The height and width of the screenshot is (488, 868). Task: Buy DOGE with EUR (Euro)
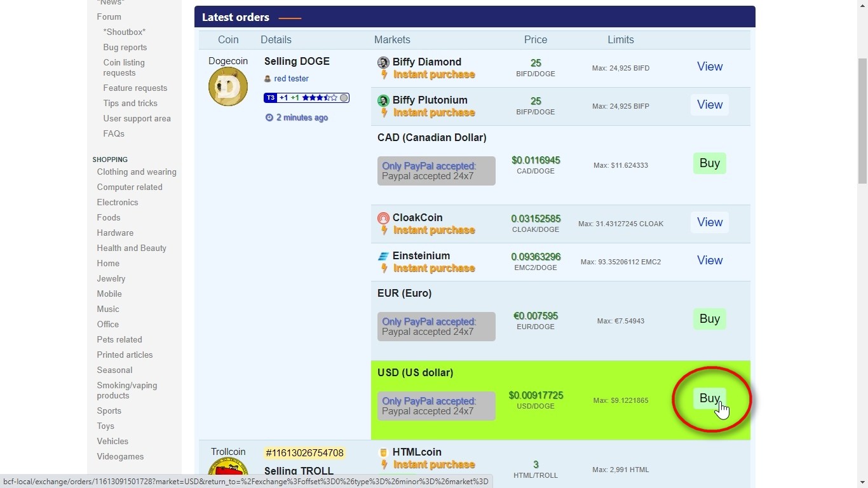click(x=709, y=319)
